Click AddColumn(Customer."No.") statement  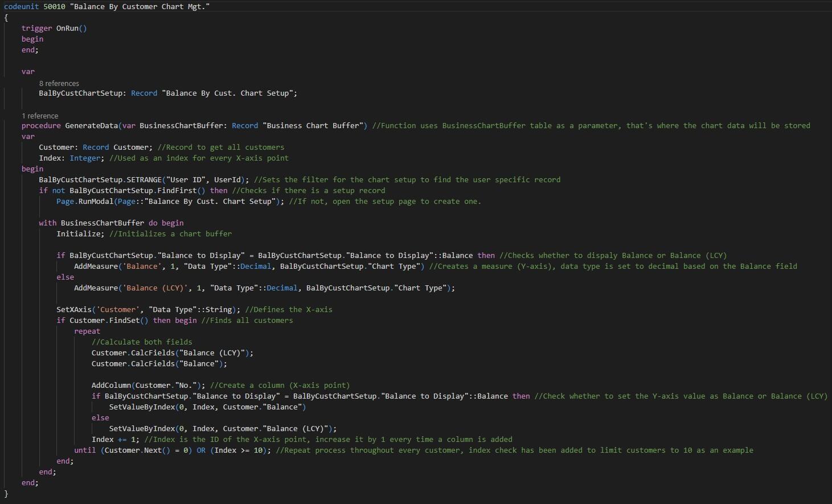149,385
